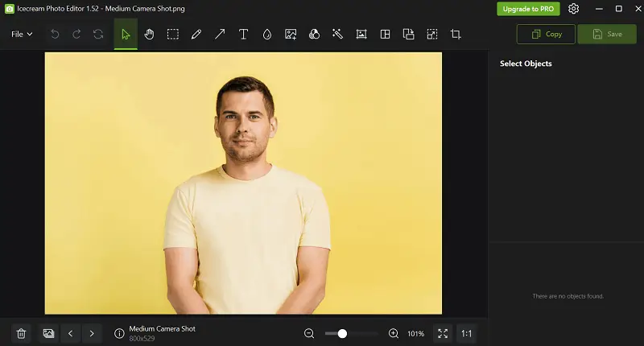This screenshot has width=644, height=346.
Task: Delete image with trash icon
Action: [x=22, y=333]
